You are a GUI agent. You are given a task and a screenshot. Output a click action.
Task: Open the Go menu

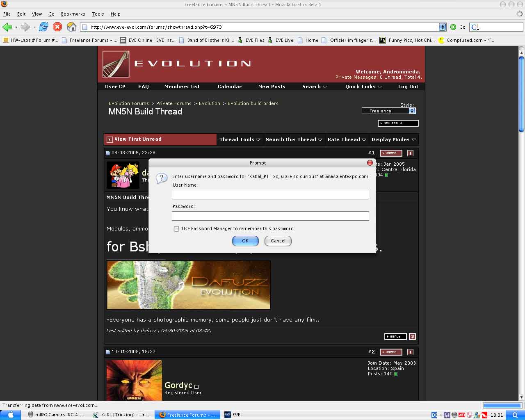(51, 14)
